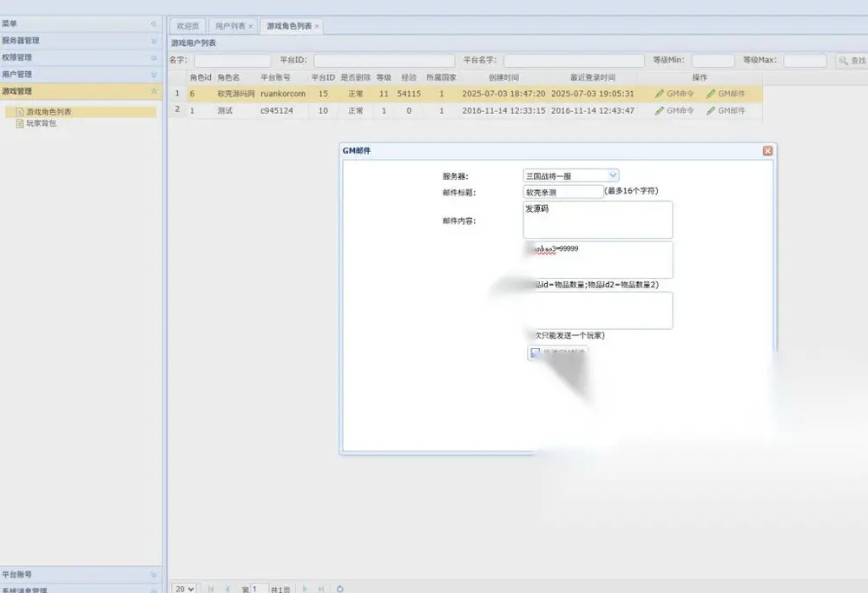Go to the last page of the grid
Viewport: 868px width, 593px height.
point(321,590)
